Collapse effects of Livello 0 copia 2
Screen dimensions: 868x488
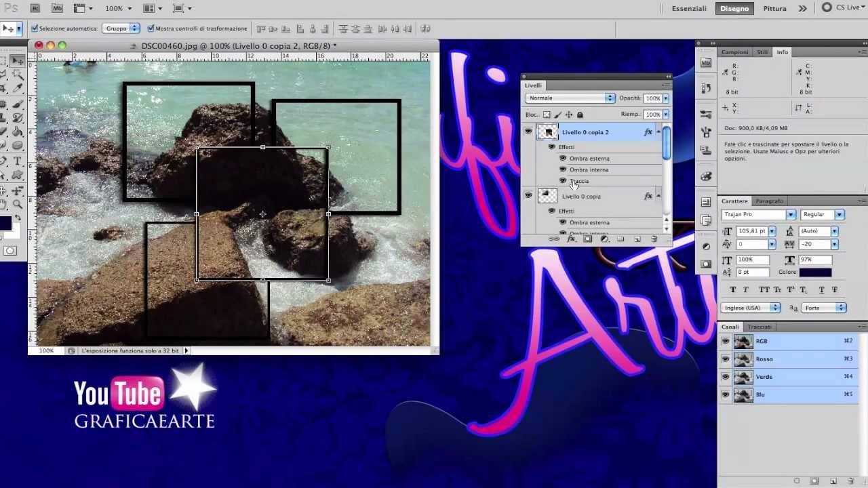[x=658, y=132]
